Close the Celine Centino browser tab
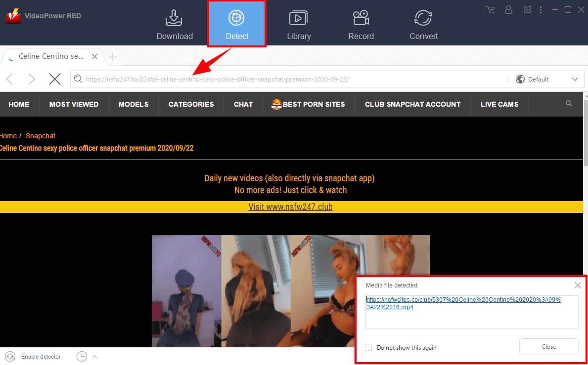The width and height of the screenshot is (588, 365). point(95,56)
